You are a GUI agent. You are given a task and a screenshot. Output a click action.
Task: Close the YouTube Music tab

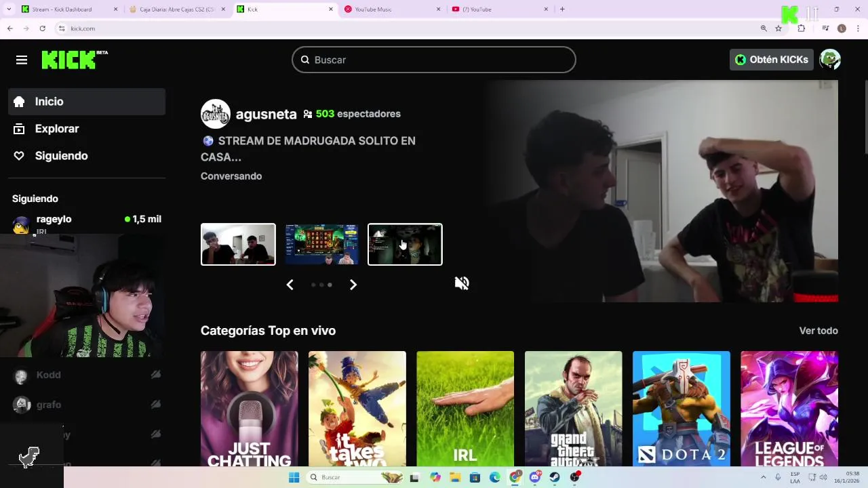[x=439, y=9]
